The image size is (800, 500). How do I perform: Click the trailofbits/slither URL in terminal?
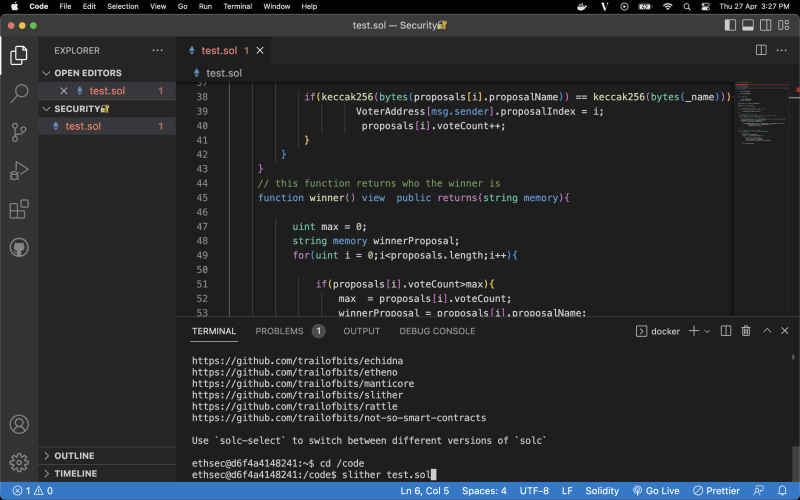click(297, 395)
